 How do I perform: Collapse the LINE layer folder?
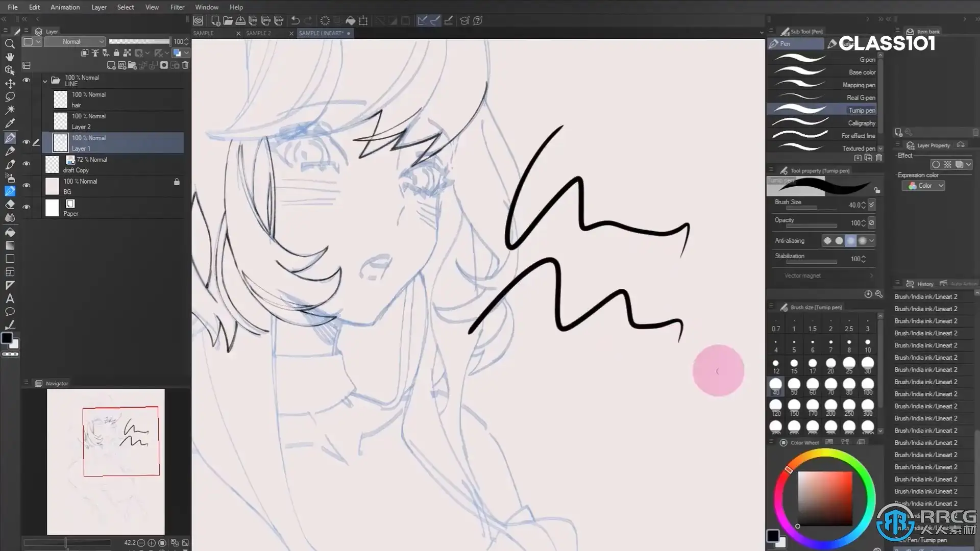coord(45,81)
